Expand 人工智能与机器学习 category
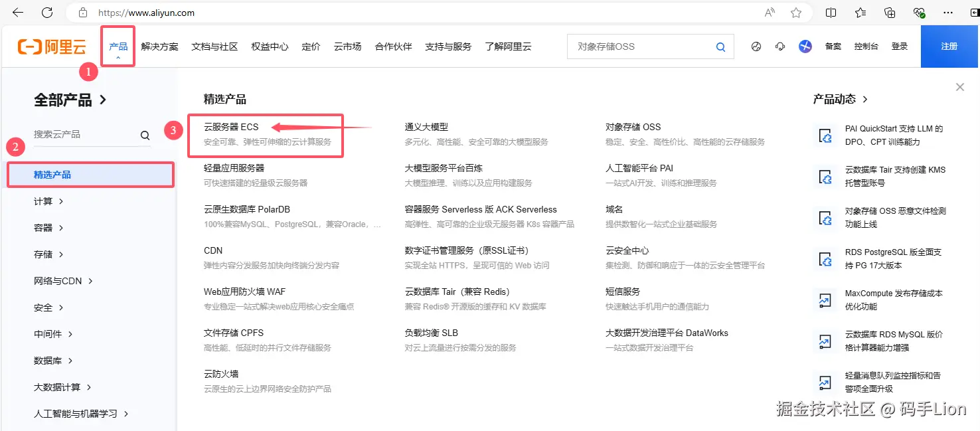The height and width of the screenshot is (431, 980). point(81,414)
